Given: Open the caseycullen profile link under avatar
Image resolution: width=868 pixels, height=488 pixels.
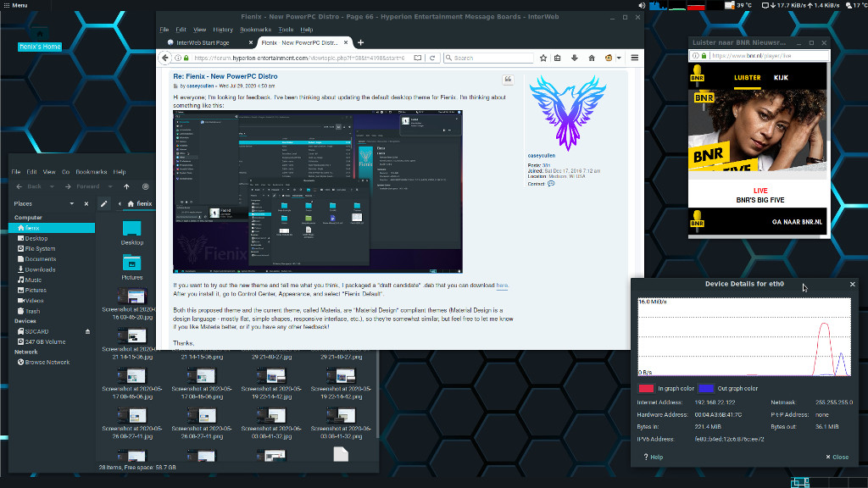Looking at the screenshot, I should [542, 156].
